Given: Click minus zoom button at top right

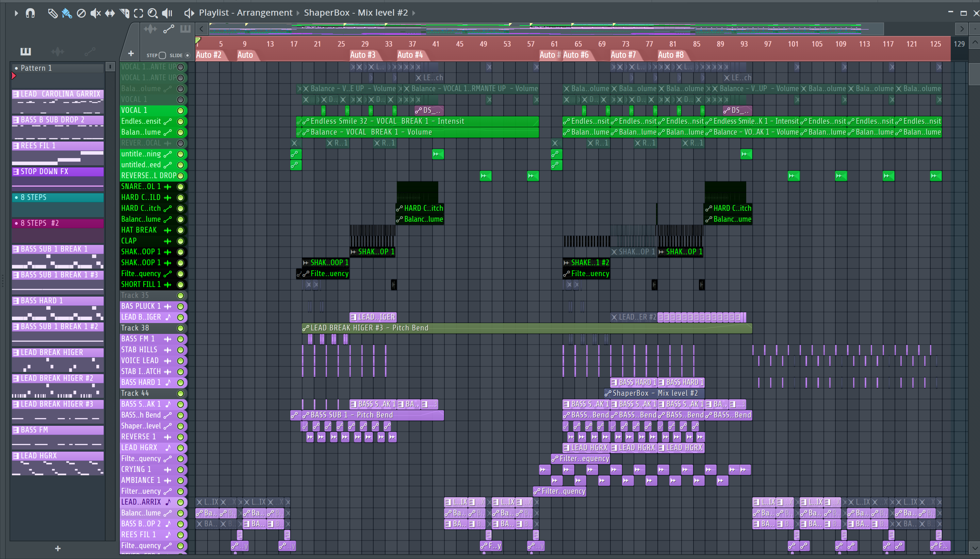Looking at the screenshot, I should point(975,29).
